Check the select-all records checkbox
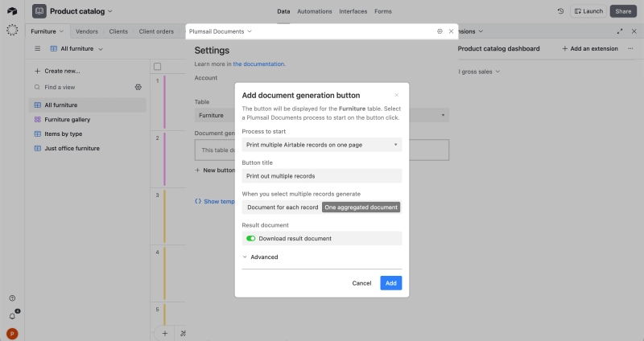The width and height of the screenshot is (644, 341). click(157, 67)
